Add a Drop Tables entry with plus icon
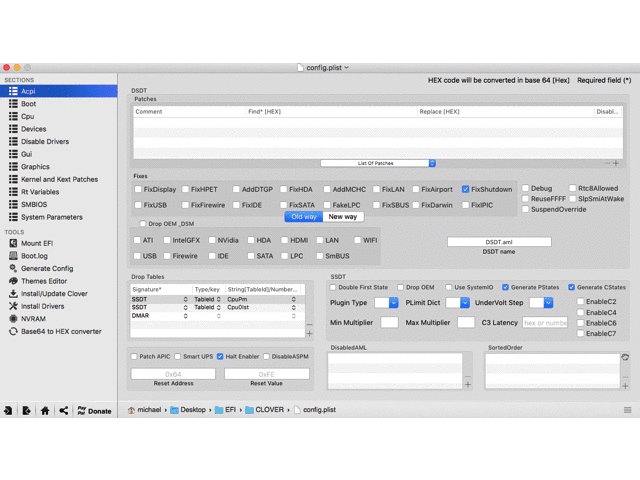Image resolution: width=640 pixels, height=480 pixels. point(309,333)
